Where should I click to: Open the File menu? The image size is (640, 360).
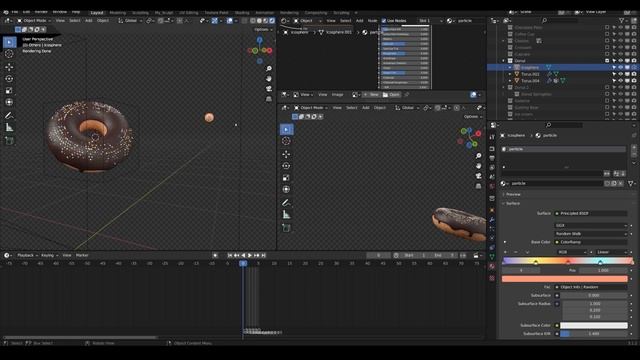tap(15, 12)
